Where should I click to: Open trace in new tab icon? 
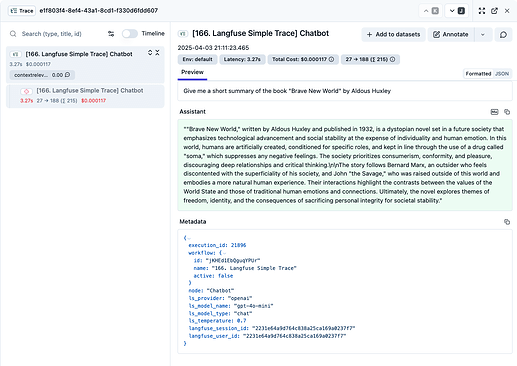[x=494, y=11]
